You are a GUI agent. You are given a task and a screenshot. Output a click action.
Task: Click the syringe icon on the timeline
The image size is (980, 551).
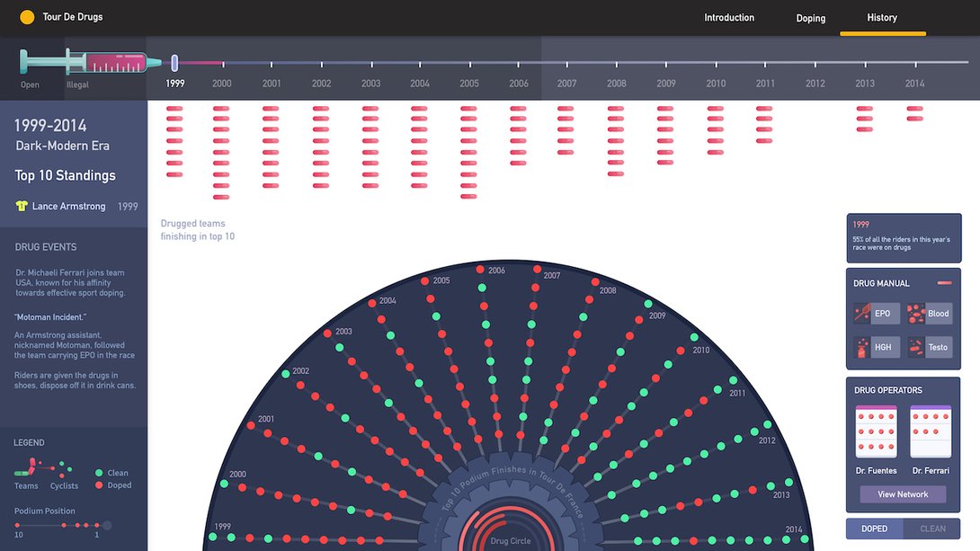point(91,62)
